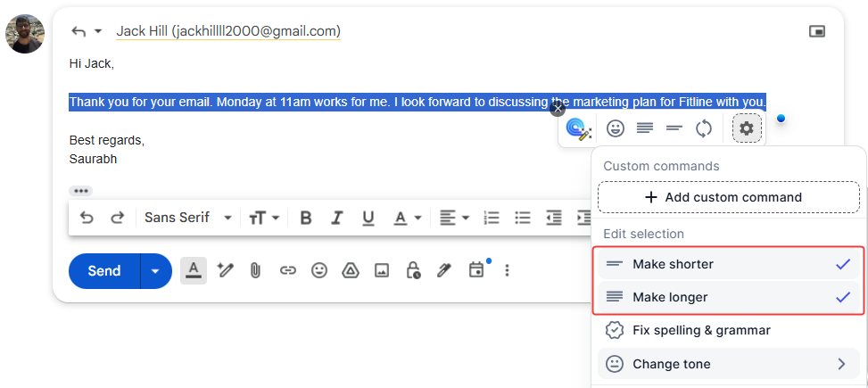Select Fix spelling & grammar
The width and height of the screenshot is (868, 388).
700,330
